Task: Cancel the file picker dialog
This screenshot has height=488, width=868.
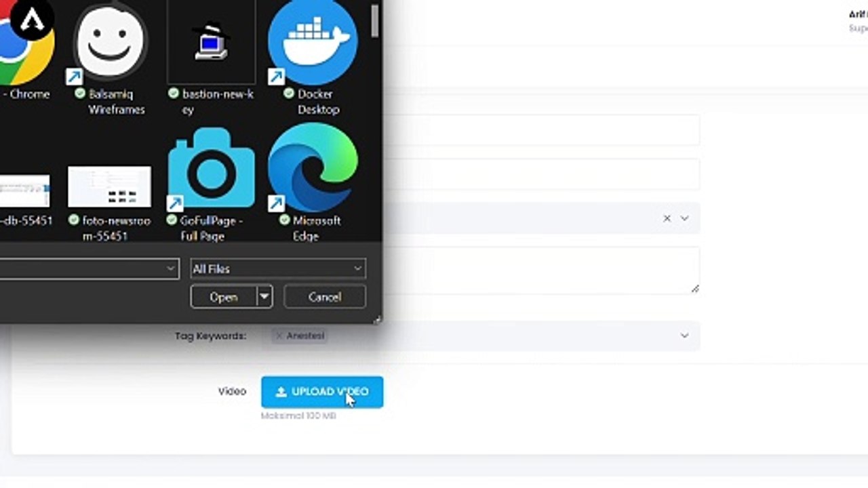Action: click(x=325, y=297)
